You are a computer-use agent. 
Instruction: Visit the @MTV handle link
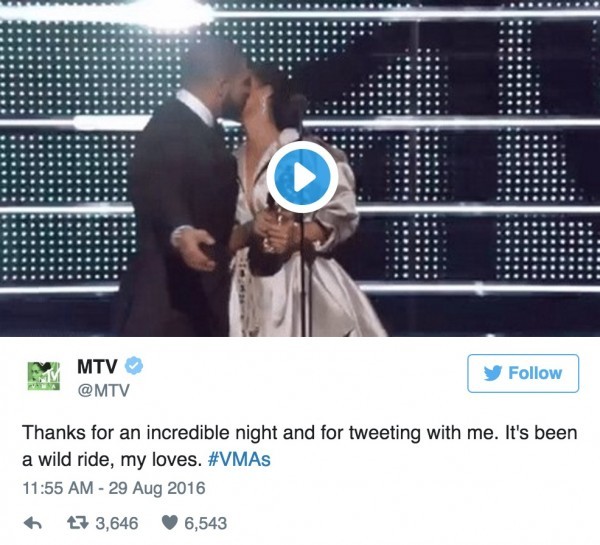pos(103,391)
